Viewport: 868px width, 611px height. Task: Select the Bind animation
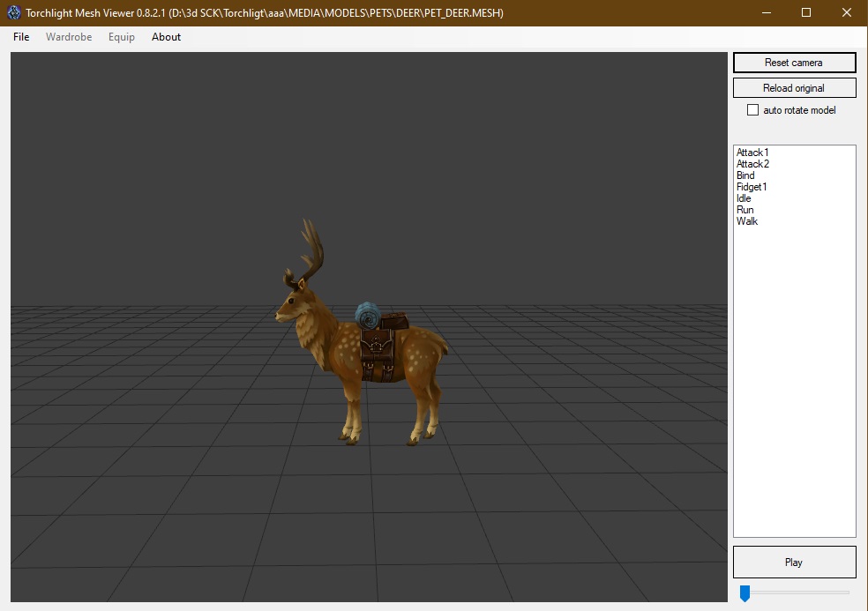pos(745,175)
